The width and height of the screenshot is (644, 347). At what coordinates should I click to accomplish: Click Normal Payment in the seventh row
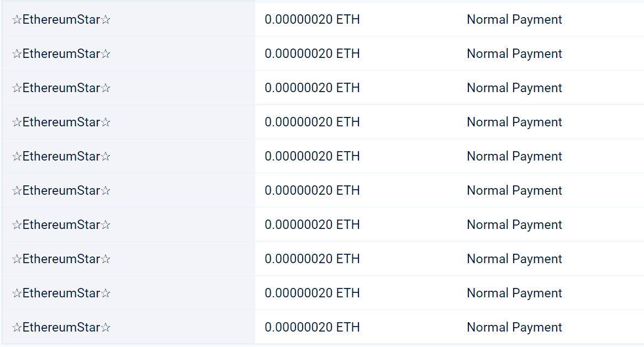click(x=514, y=225)
